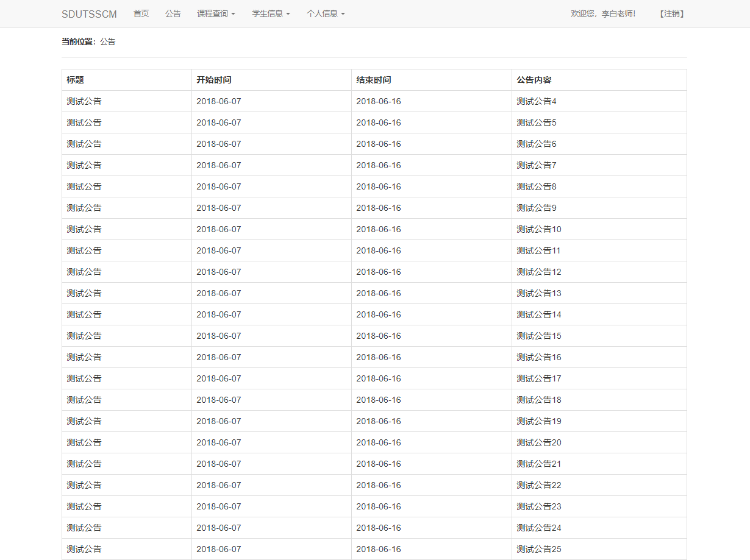
Task: Click first 测试公告 title in table
Action: (84, 101)
